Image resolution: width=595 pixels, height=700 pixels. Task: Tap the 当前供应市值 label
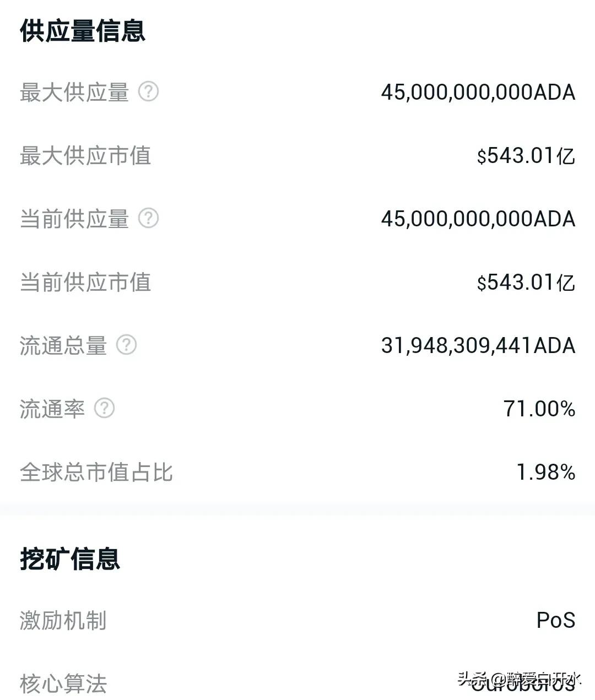(x=85, y=282)
